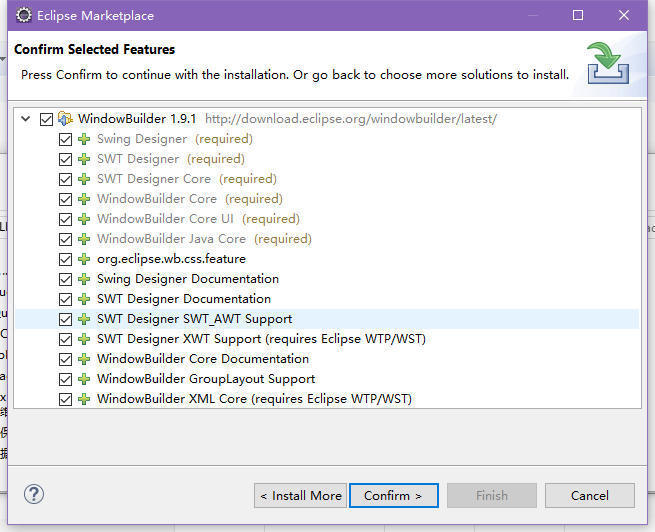Uncheck WindowBuilder XML Core checkbox
This screenshot has height=532, width=655.
[x=65, y=399]
